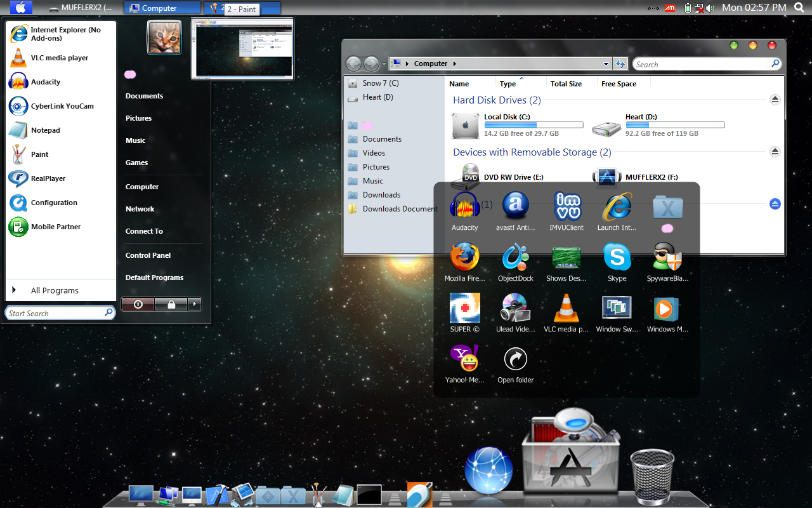Sort by the Type column header
This screenshot has height=508, width=812.
(508, 84)
